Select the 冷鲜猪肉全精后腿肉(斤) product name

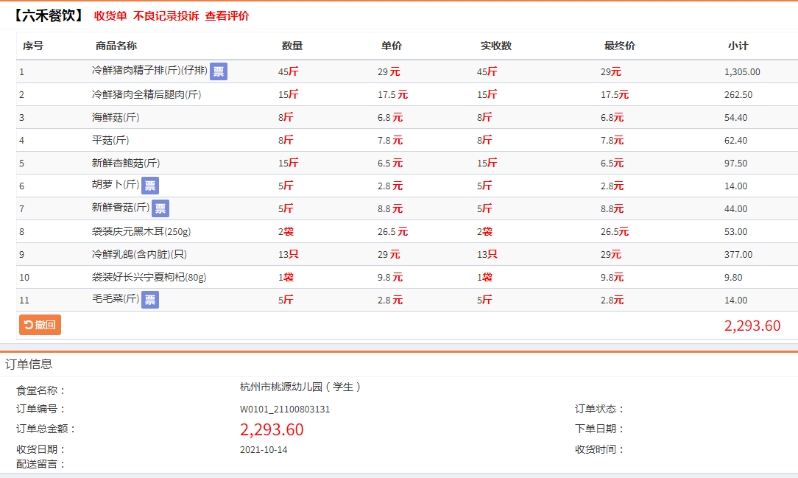[x=147, y=95]
